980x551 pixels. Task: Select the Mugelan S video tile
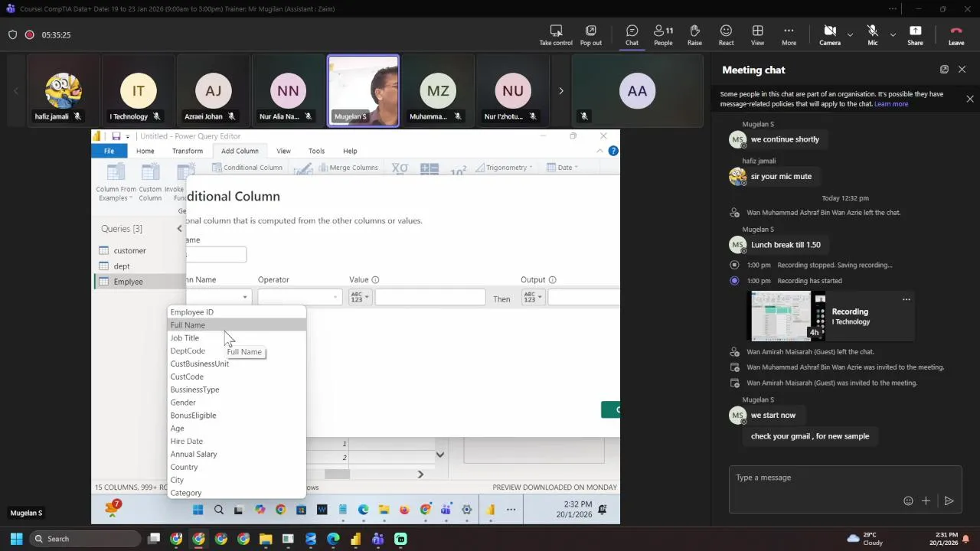pyautogui.click(x=363, y=90)
